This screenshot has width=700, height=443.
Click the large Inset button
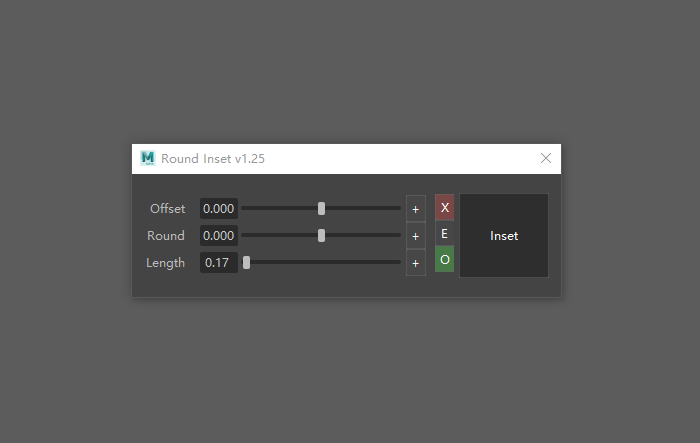point(504,235)
